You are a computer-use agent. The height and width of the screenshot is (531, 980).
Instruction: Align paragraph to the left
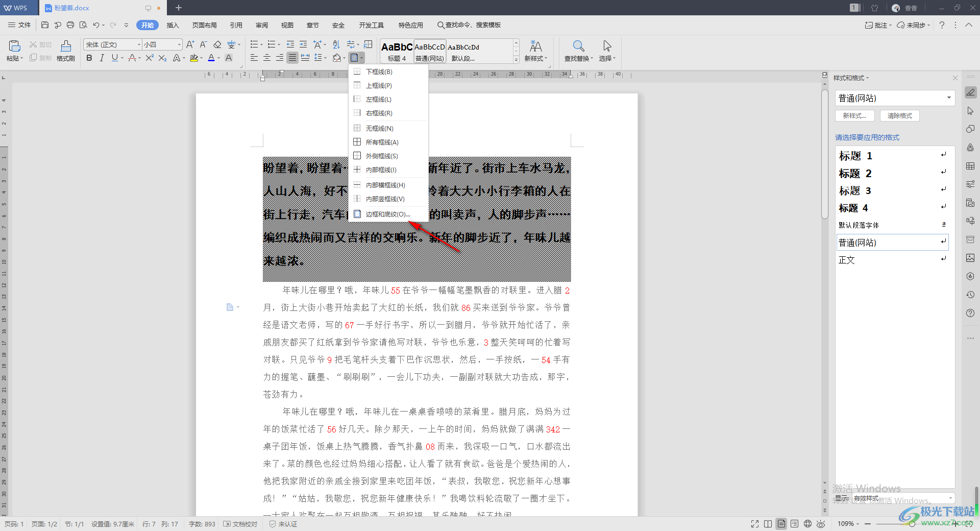pyautogui.click(x=254, y=58)
